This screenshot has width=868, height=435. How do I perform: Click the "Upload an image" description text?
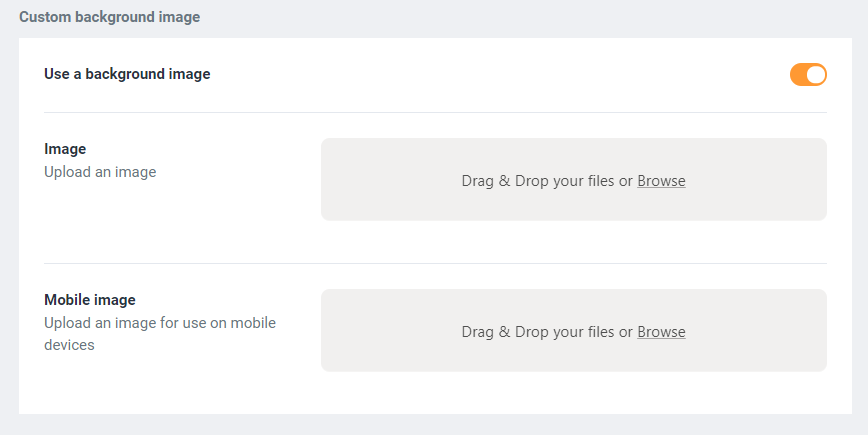point(100,172)
